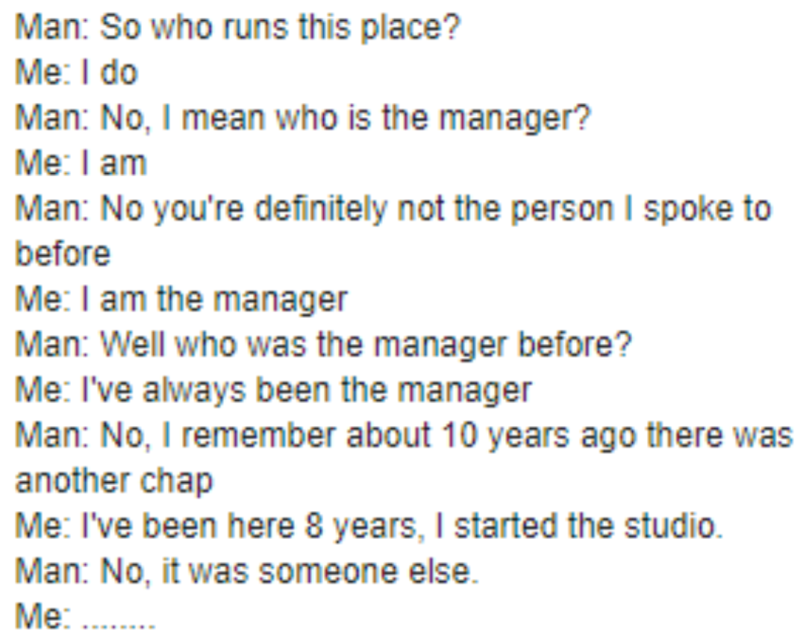Screen dimensions: 812x644
Task: Click the phrase "another chap"
Action: click(114, 481)
